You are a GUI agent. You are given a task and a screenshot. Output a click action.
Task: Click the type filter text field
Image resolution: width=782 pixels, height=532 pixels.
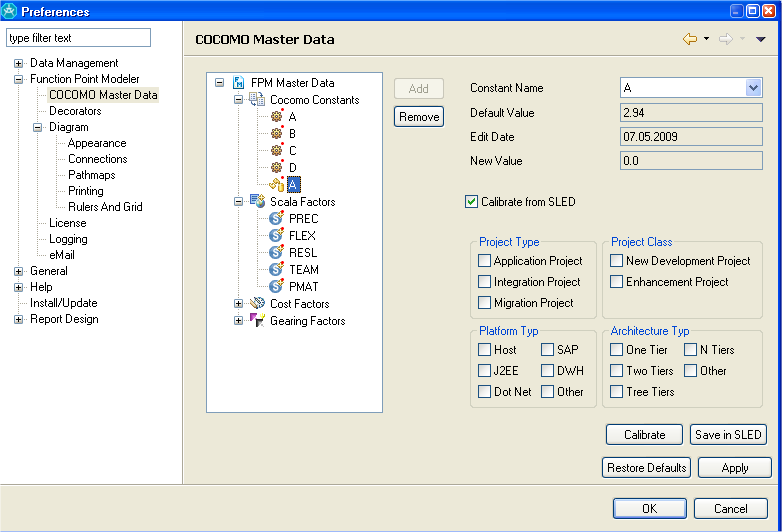tap(78, 37)
